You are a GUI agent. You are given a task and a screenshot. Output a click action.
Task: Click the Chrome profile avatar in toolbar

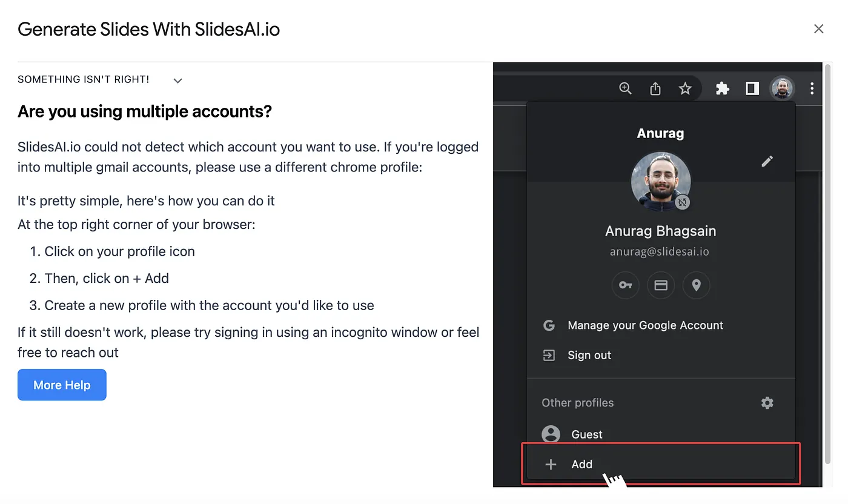pos(782,89)
